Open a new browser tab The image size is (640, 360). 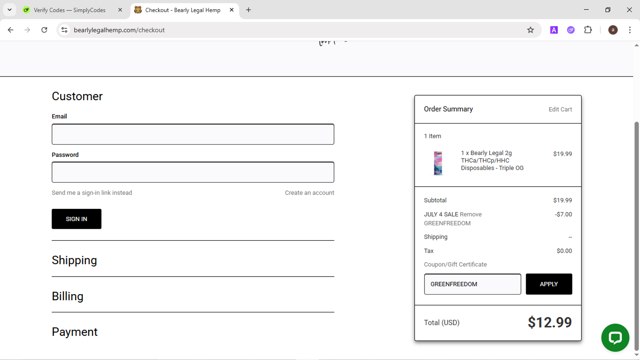click(x=248, y=10)
